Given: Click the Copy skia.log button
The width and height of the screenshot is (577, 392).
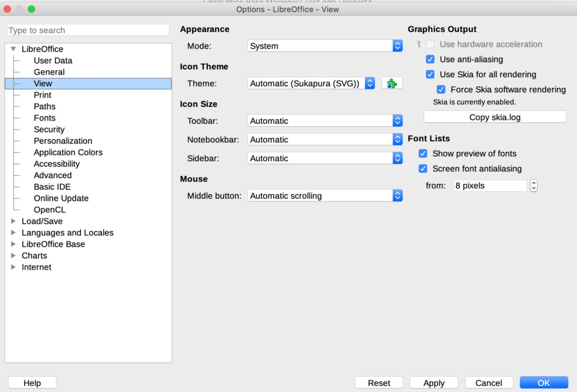Looking at the screenshot, I should point(495,117).
